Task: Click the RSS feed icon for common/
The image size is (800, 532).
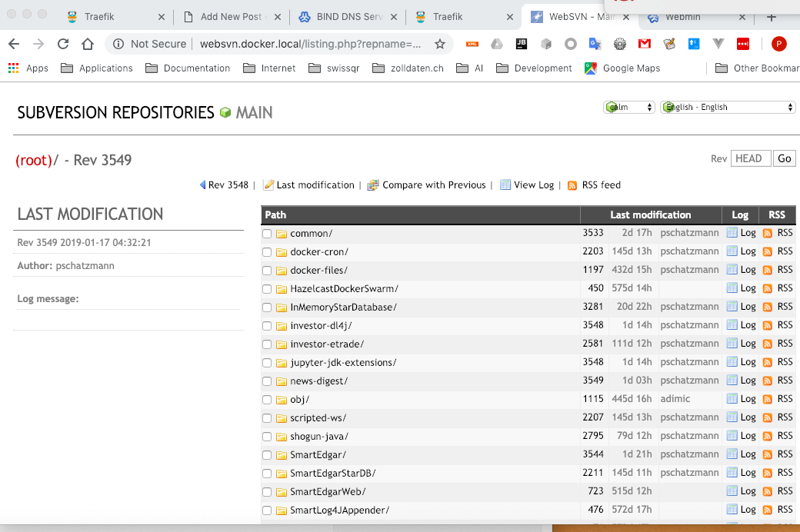Action: coord(767,233)
